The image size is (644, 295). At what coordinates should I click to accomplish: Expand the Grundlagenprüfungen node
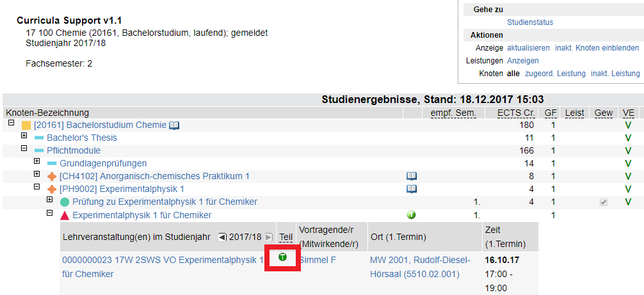click(37, 161)
